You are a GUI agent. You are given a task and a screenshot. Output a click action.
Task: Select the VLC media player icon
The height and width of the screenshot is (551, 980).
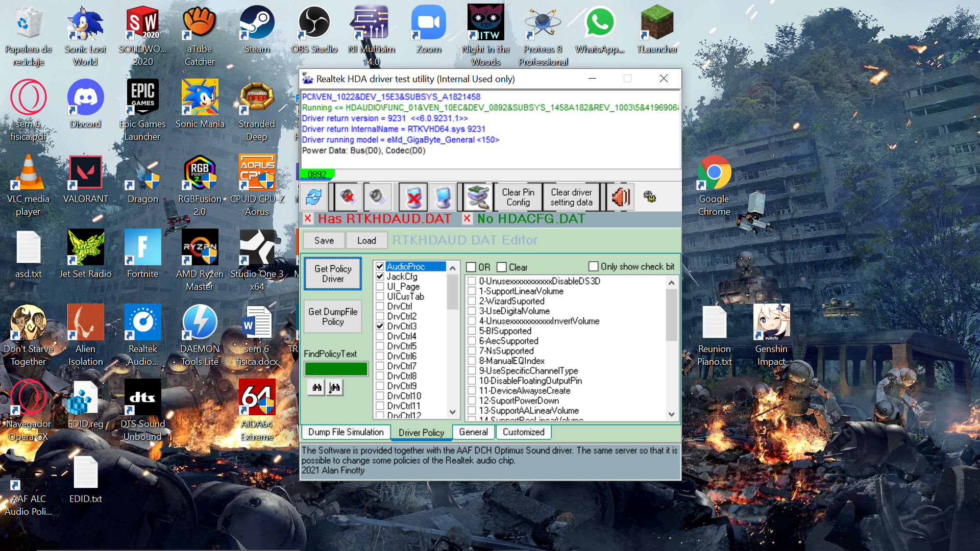click(x=28, y=186)
